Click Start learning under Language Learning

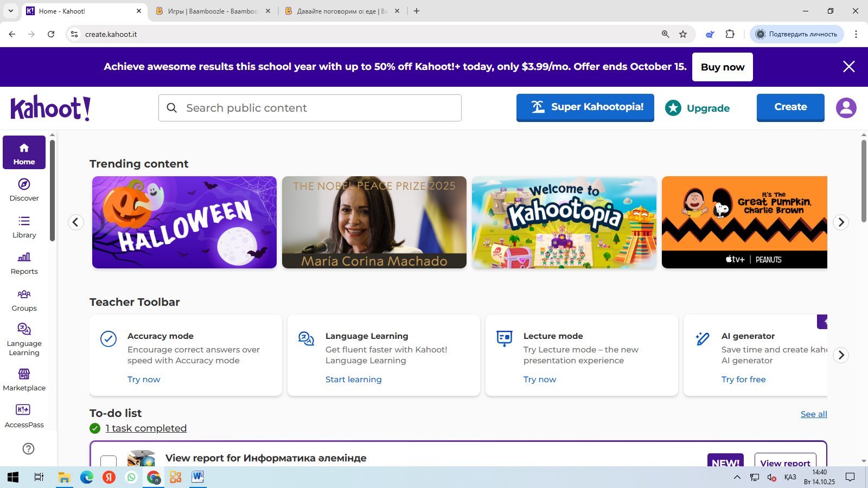(354, 380)
